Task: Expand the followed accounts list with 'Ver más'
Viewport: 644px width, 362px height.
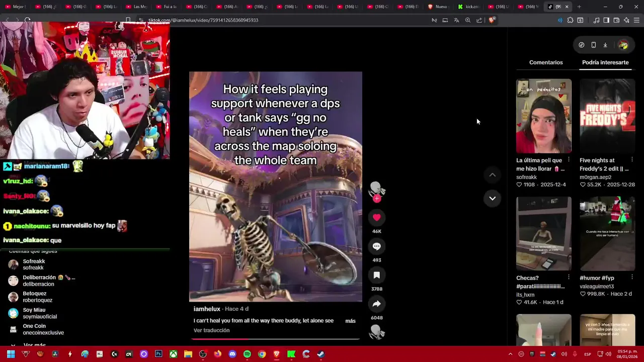Action: (34, 345)
